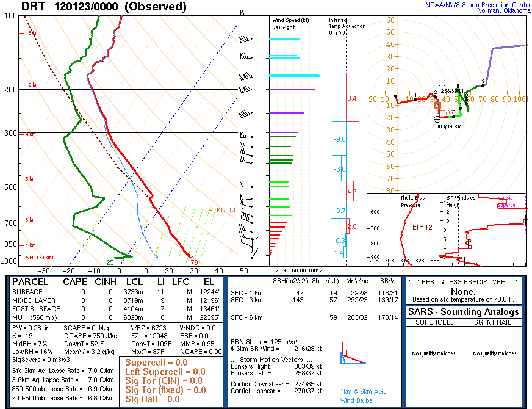Click the 'K = -19' index value

click(23, 336)
